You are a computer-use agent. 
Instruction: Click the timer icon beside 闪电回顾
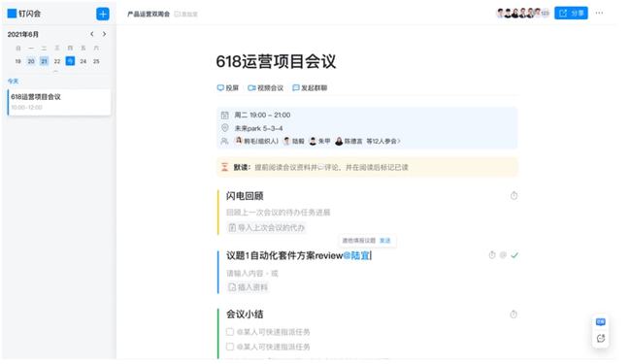click(x=514, y=196)
